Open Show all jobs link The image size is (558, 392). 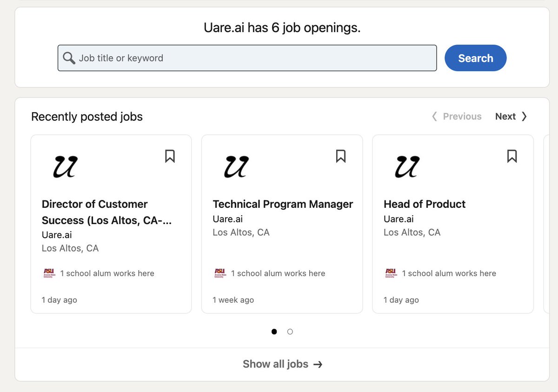pos(282,364)
